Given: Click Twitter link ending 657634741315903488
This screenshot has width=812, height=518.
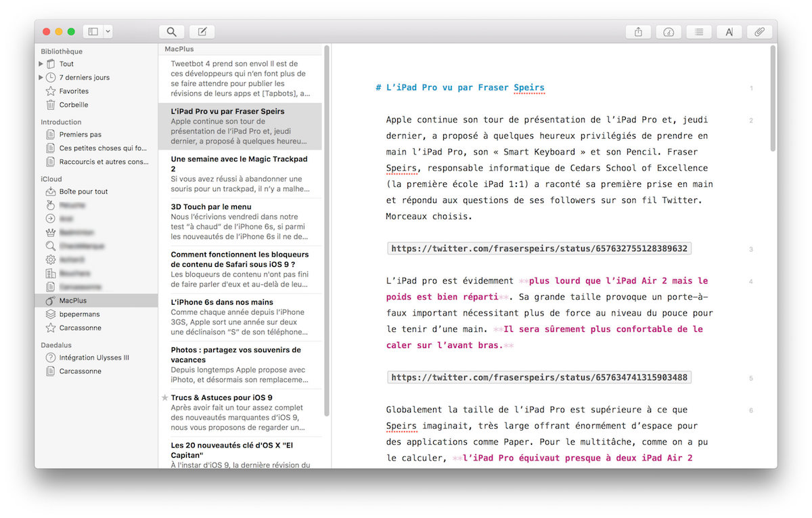Looking at the screenshot, I should tap(539, 377).
